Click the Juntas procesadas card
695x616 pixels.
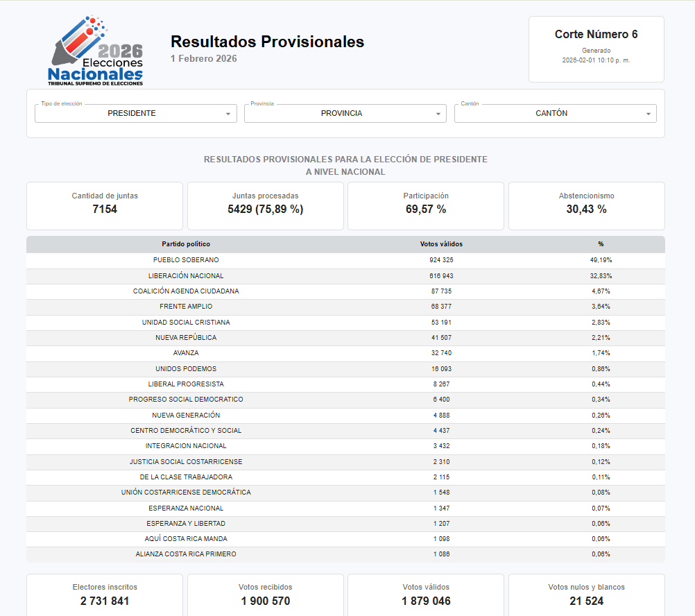[x=266, y=205]
